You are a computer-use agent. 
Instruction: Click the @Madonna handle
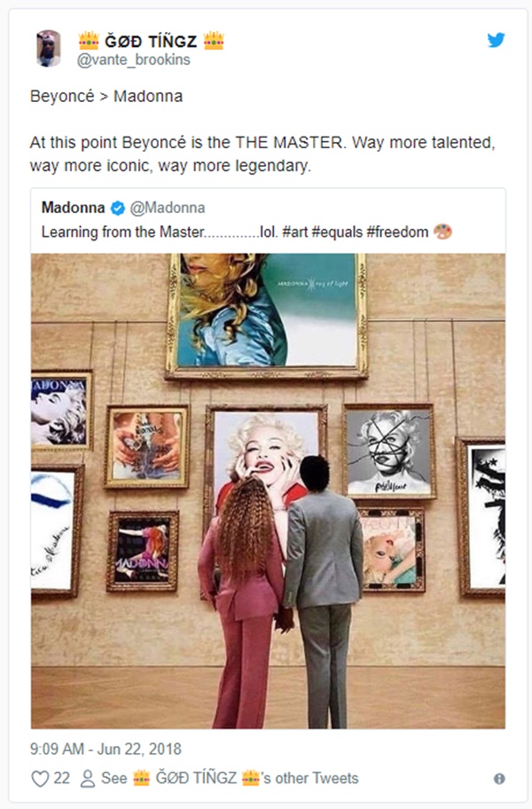point(168,208)
